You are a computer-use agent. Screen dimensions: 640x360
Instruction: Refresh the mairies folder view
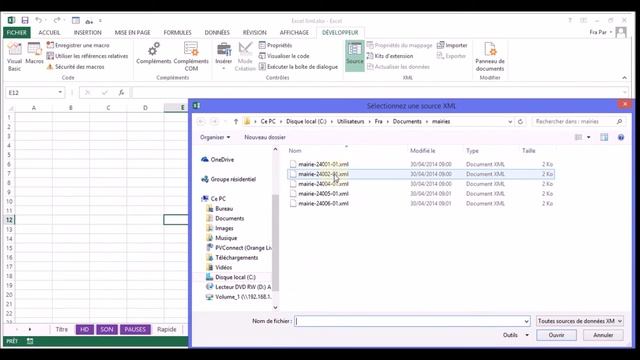tap(520, 121)
